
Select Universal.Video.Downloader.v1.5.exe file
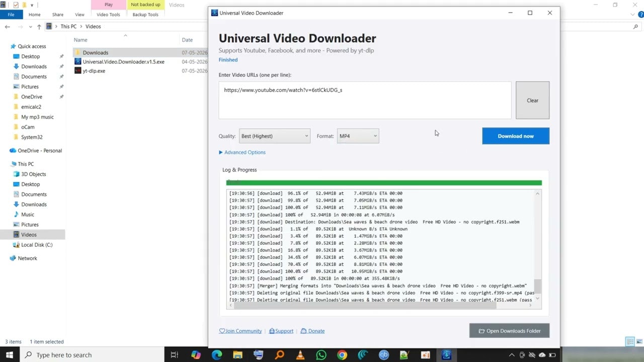123,61
